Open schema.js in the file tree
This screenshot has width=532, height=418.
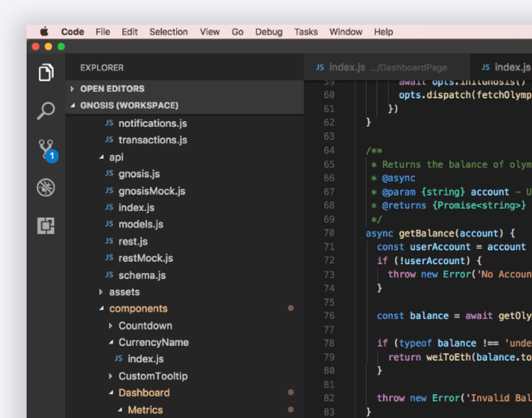pyautogui.click(x=142, y=275)
